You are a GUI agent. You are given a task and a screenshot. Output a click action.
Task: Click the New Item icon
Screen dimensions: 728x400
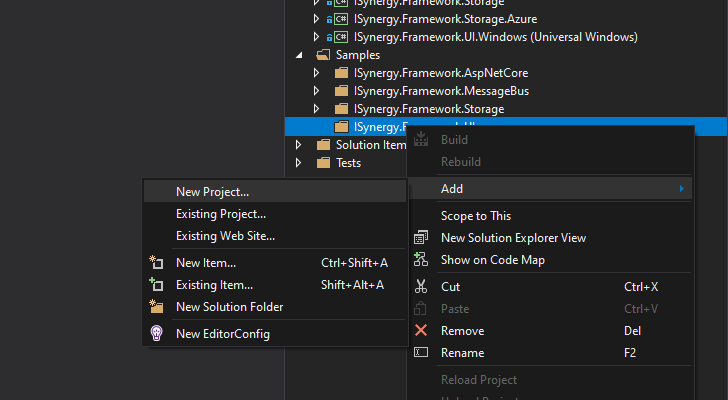tap(156, 262)
